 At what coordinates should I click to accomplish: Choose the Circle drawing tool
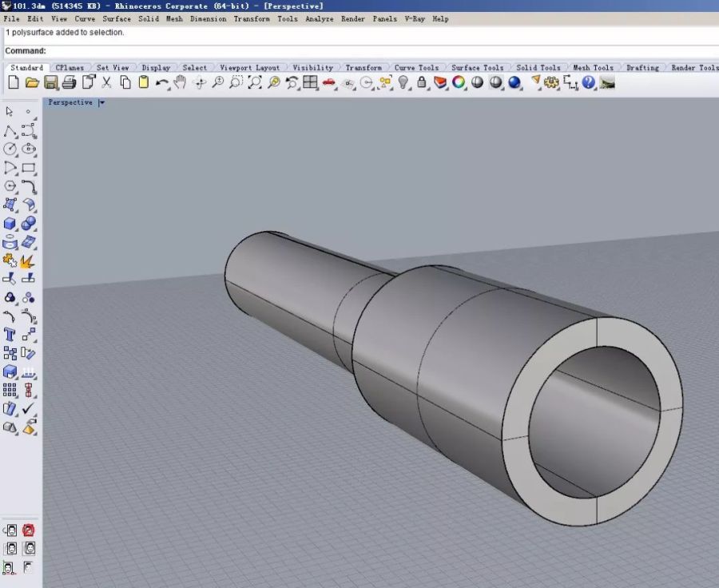point(10,149)
